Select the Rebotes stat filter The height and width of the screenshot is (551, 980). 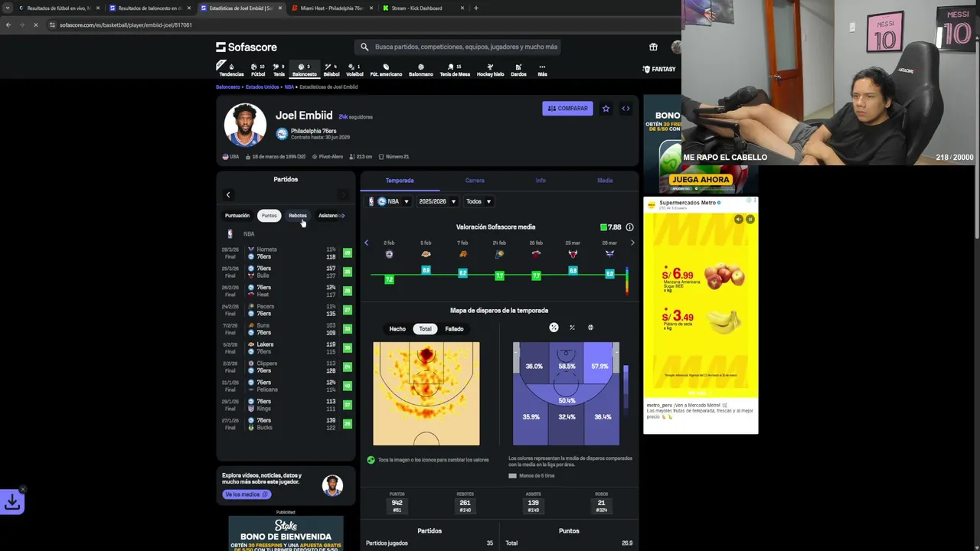point(298,216)
